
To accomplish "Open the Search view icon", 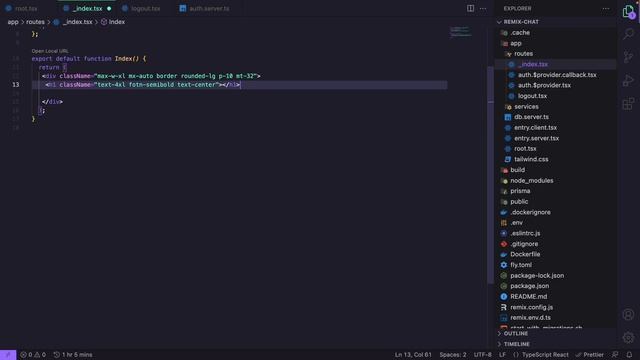I will click(x=628, y=34).
